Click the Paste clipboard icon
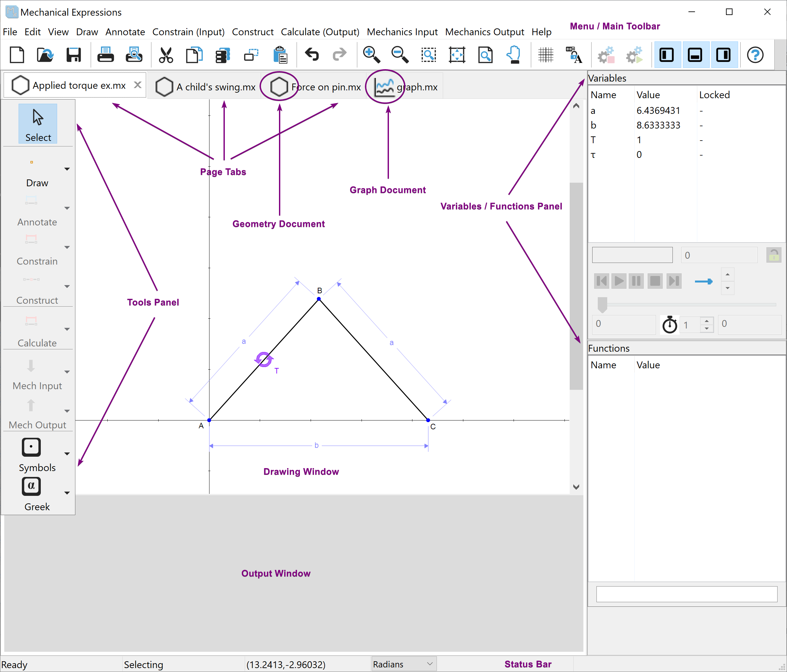787x672 pixels. 280,55
